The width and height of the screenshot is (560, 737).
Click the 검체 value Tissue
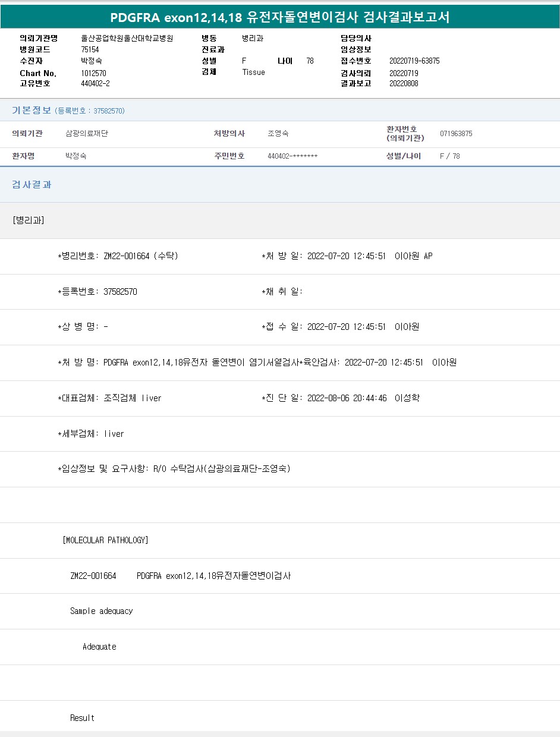pyautogui.click(x=253, y=73)
